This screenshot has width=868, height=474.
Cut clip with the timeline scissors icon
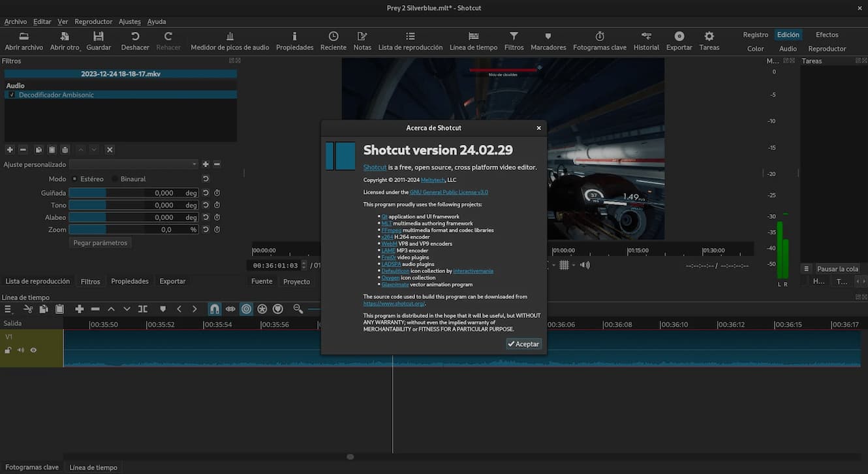pyautogui.click(x=28, y=309)
